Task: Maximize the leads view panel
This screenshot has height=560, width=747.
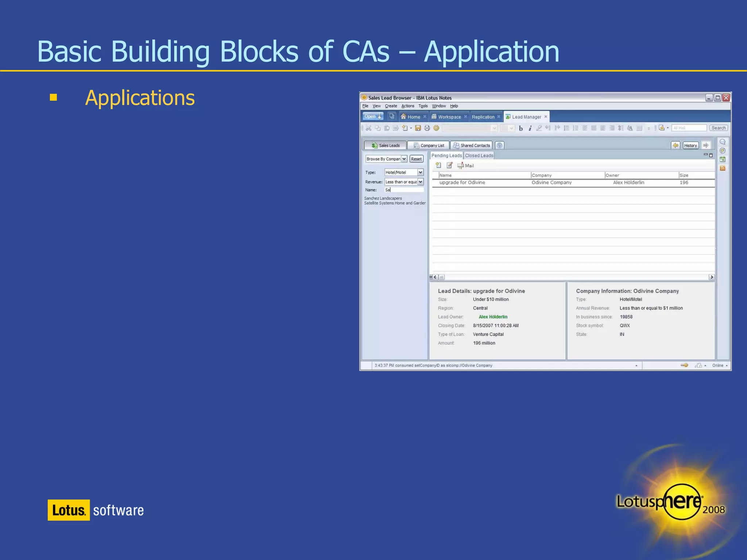Action: click(711, 155)
